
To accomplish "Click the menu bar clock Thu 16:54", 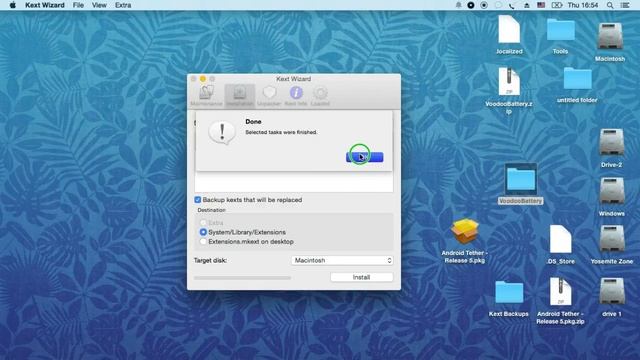I will click(x=582, y=5).
